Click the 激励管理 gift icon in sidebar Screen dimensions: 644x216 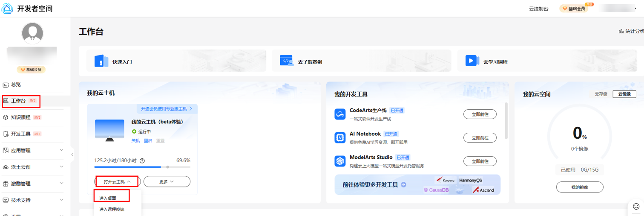[6, 184]
